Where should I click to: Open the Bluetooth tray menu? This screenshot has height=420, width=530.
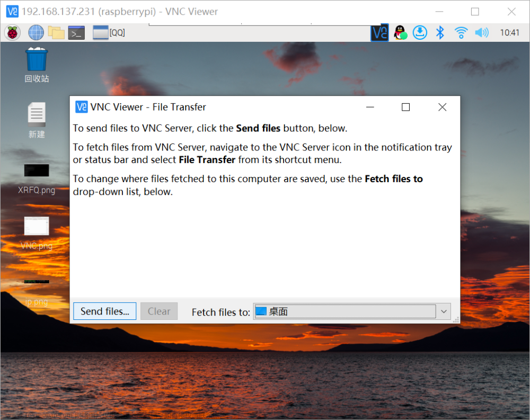coord(440,33)
